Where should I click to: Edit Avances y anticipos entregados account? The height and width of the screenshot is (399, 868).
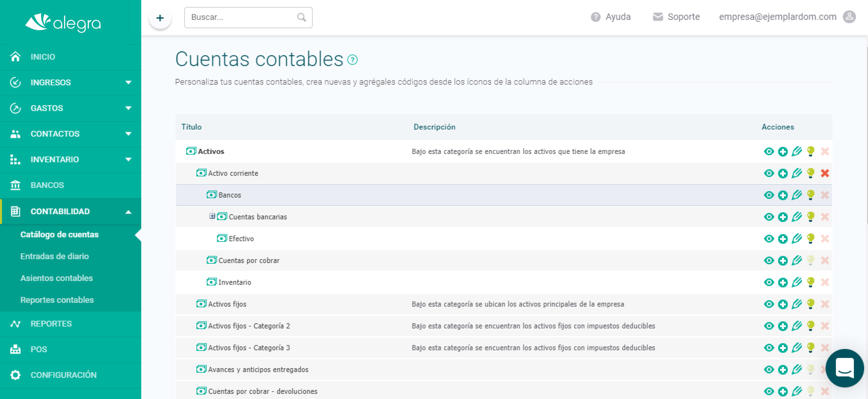click(797, 370)
